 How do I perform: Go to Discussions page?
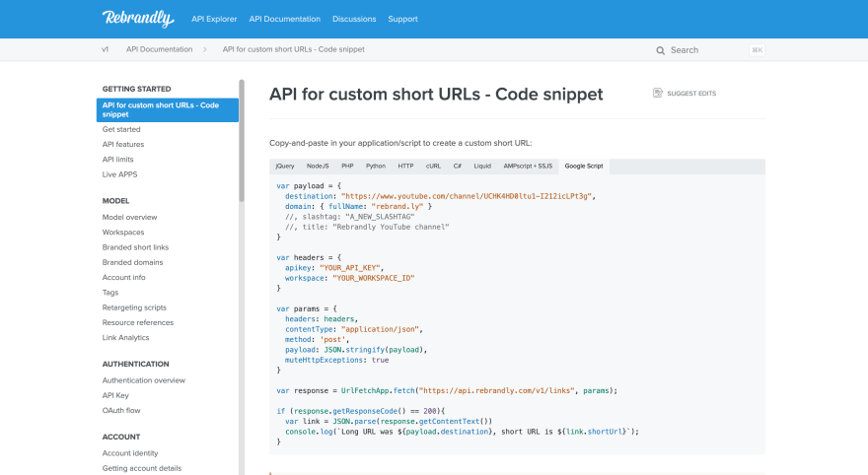(x=354, y=19)
